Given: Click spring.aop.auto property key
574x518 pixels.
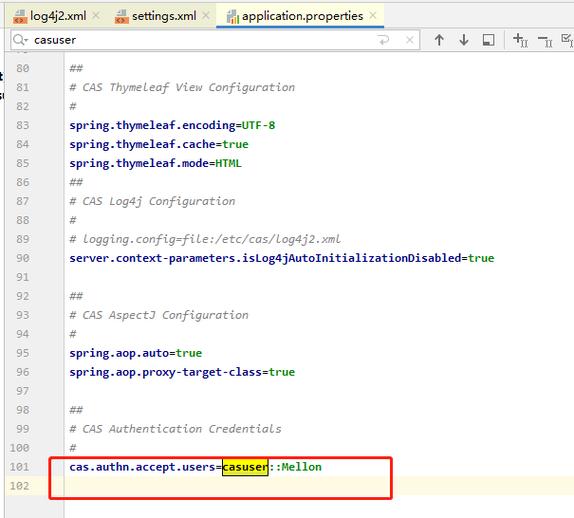Looking at the screenshot, I should (x=119, y=353).
